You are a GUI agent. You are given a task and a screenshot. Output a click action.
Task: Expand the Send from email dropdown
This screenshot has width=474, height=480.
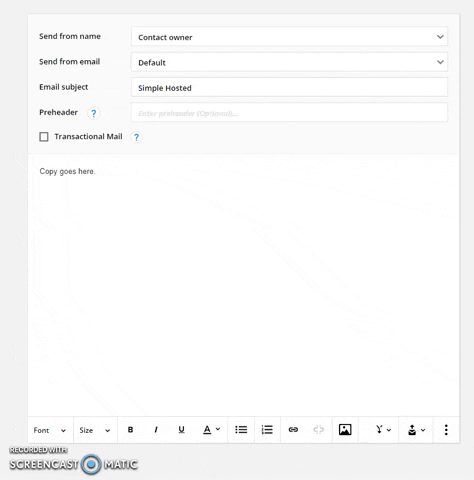(289, 62)
